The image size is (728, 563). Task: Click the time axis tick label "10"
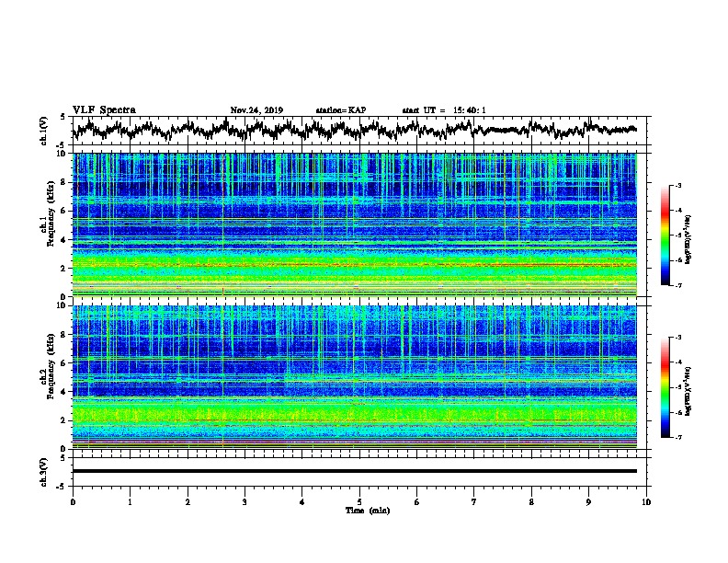(x=646, y=502)
